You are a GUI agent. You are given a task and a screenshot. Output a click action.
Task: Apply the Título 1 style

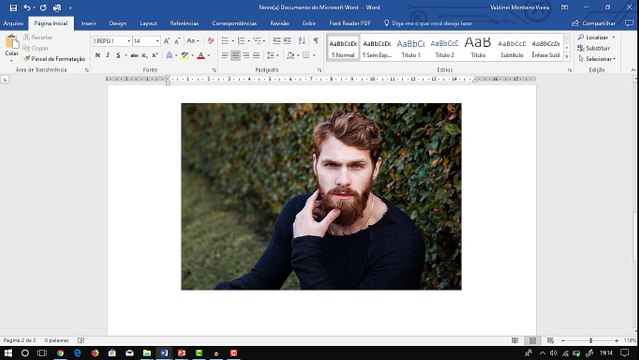tap(411, 48)
